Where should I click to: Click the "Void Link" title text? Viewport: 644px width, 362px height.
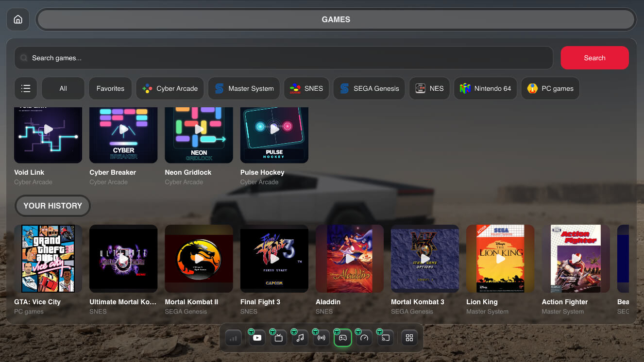pyautogui.click(x=29, y=172)
